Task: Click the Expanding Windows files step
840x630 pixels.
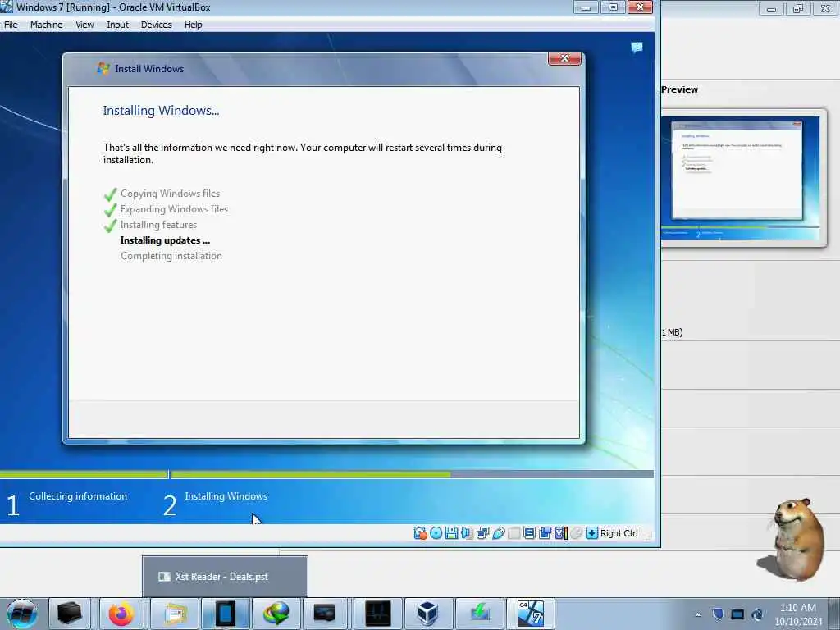Action: click(174, 209)
